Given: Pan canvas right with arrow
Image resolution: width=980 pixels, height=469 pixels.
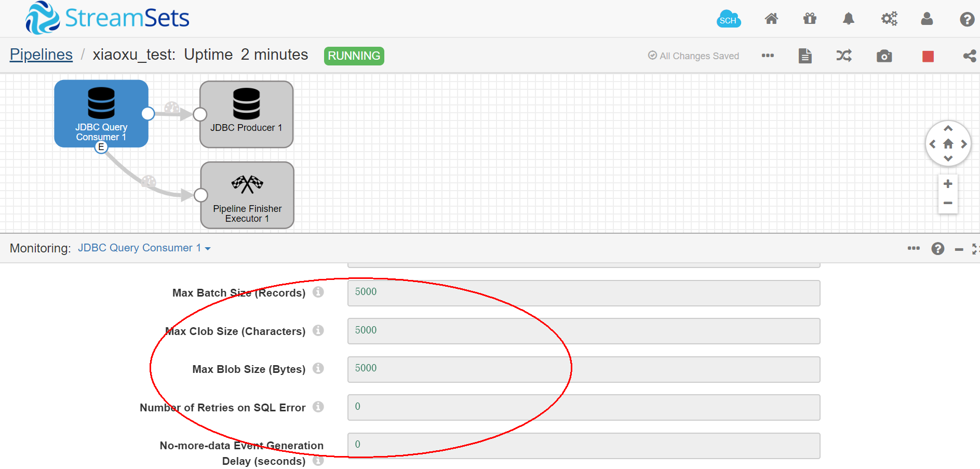Looking at the screenshot, I should pyautogui.click(x=964, y=144).
